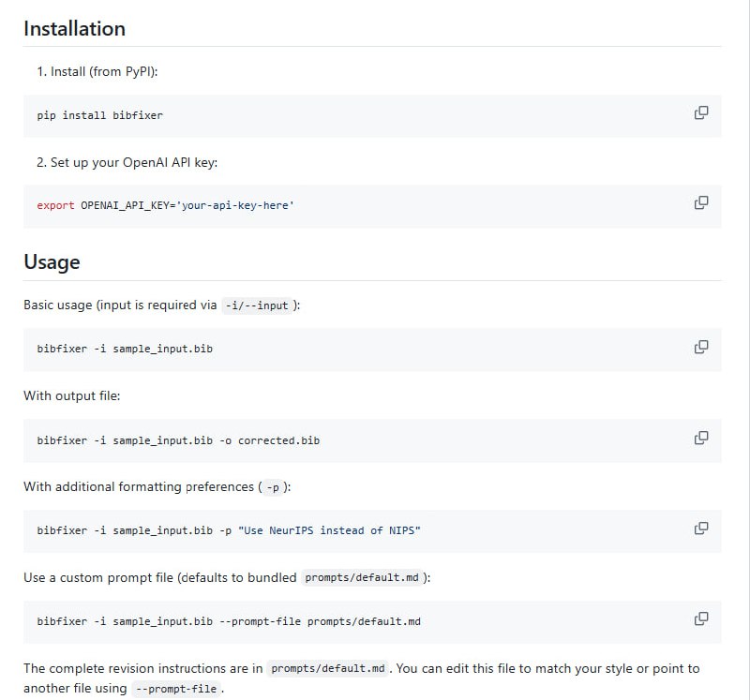The height and width of the screenshot is (700, 750).
Task: Copy the --prompt-file command snippet
Action: pos(700,618)
